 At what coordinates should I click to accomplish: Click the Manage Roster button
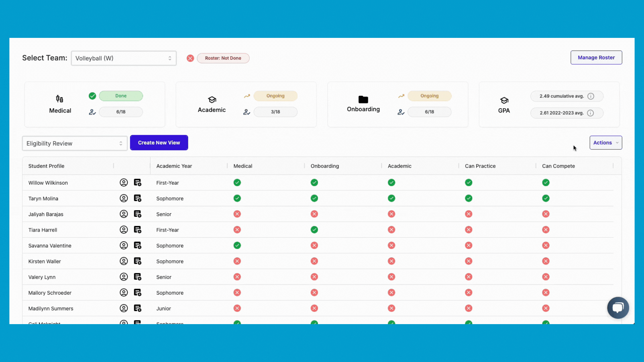point(596,58)
